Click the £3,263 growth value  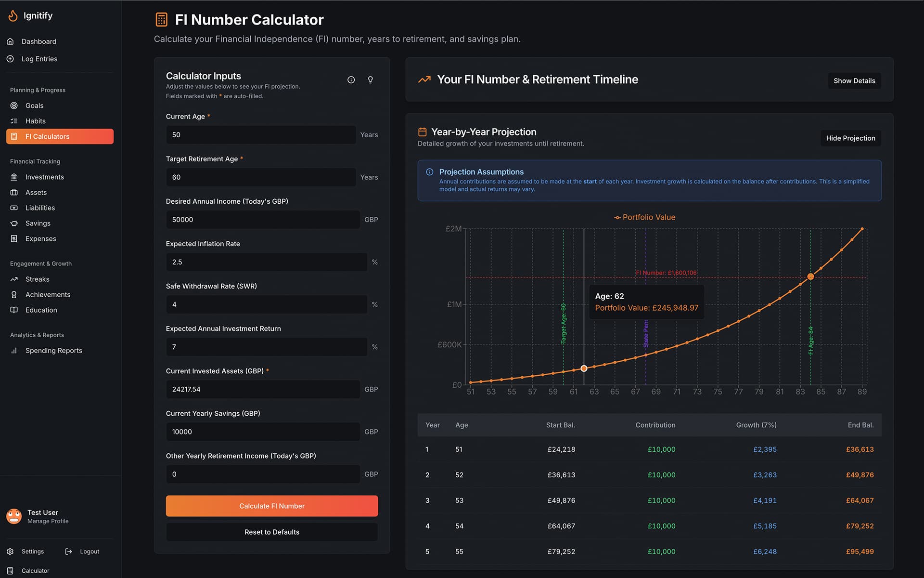pyautogui.click(x=765, y=475)
